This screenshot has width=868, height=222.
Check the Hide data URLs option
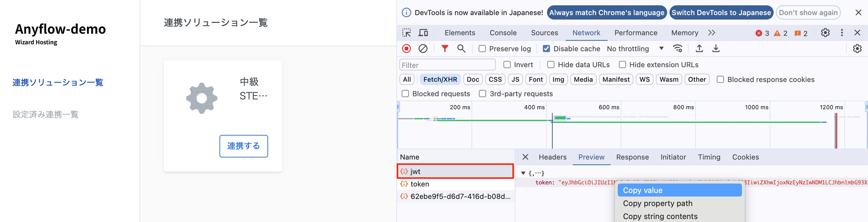[x=551, y=65]
